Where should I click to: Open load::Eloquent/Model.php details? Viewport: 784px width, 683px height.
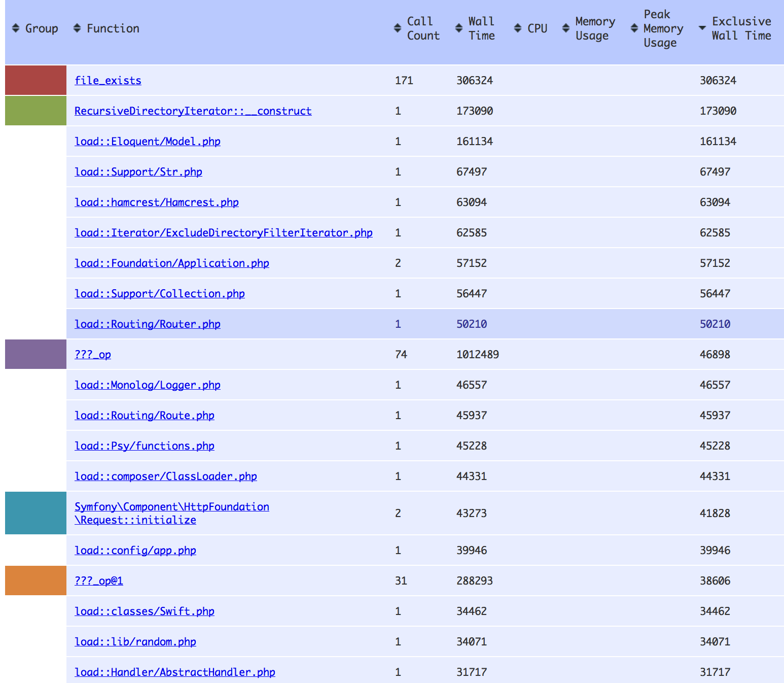(147, 141)
